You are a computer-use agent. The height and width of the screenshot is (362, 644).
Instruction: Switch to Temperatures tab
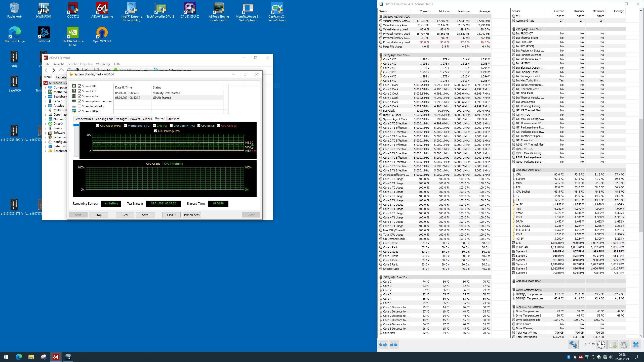point(84,119)
